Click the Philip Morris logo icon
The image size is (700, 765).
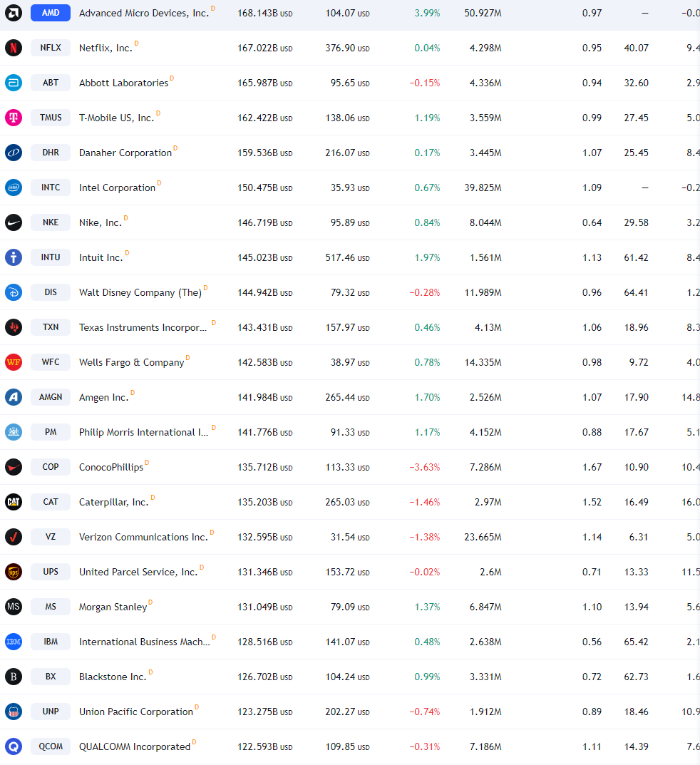14,432
